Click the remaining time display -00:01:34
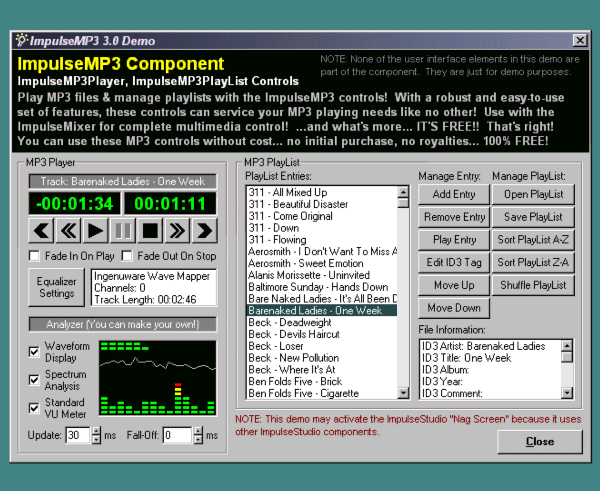 [75, 204]
